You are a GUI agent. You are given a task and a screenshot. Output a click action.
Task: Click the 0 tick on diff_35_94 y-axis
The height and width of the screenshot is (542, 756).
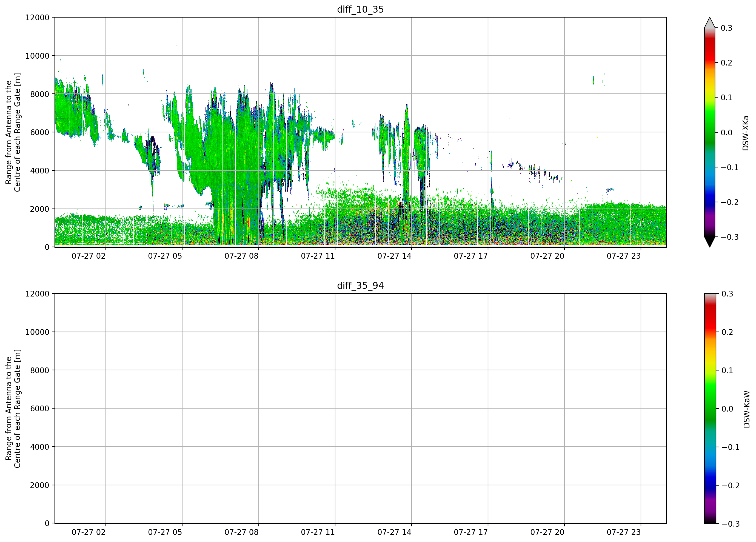pos(47,523)
